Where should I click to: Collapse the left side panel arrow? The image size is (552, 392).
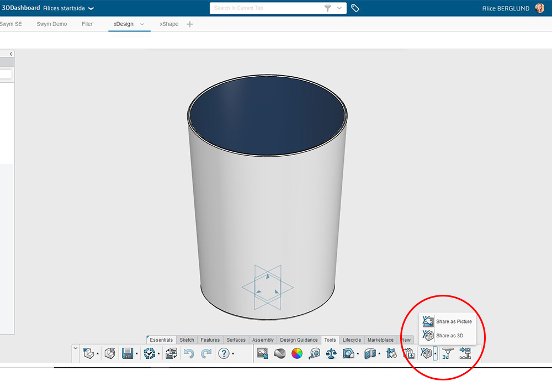[x=12, y=54]
